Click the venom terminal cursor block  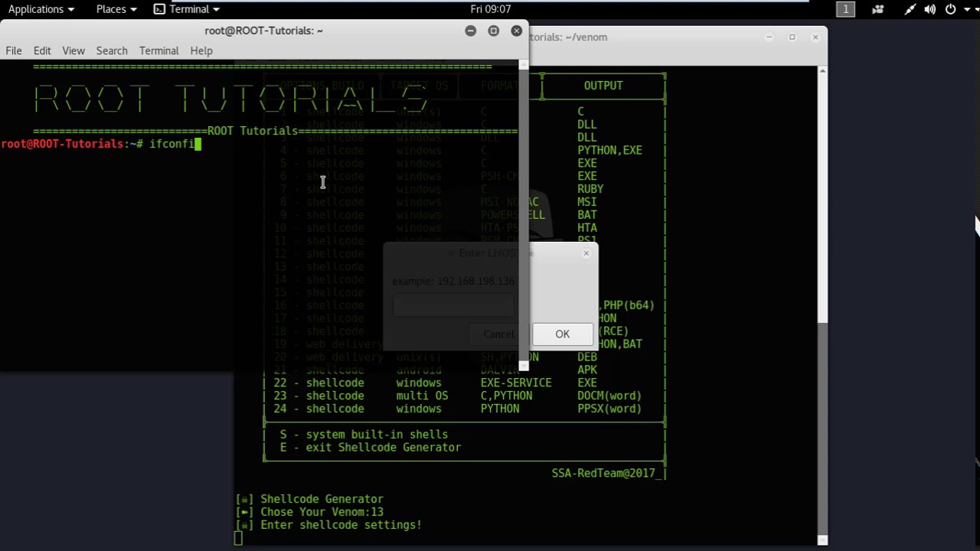(238, 539)
